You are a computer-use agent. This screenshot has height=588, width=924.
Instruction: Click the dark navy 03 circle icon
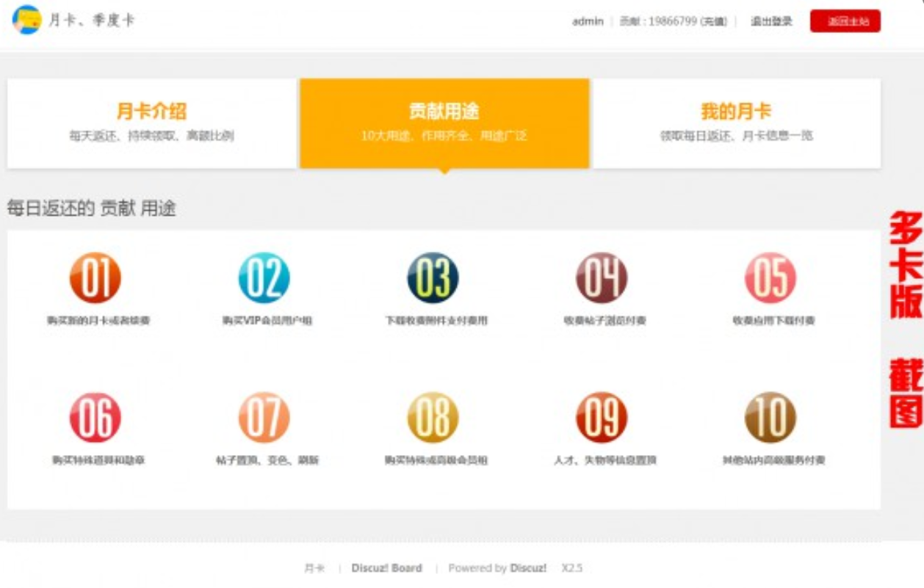click(433, 277)
